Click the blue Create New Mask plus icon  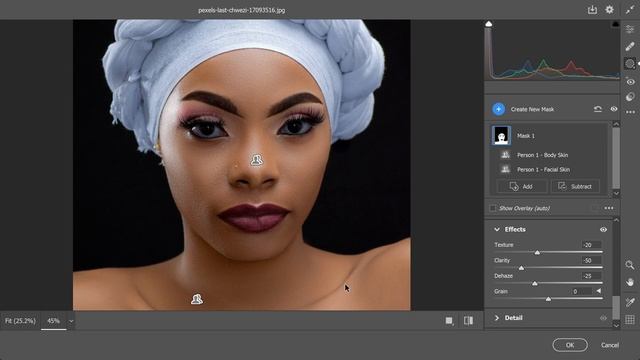498,109
